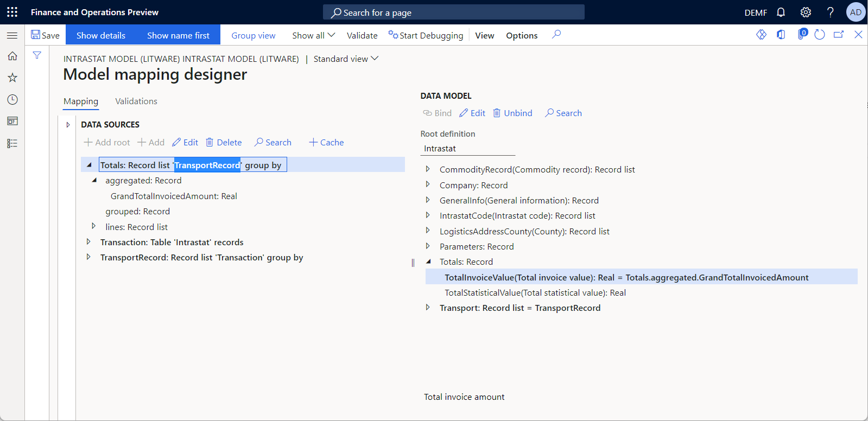Open the notifications bell
This screenshot has height=421, width=868.
point(781,12)
